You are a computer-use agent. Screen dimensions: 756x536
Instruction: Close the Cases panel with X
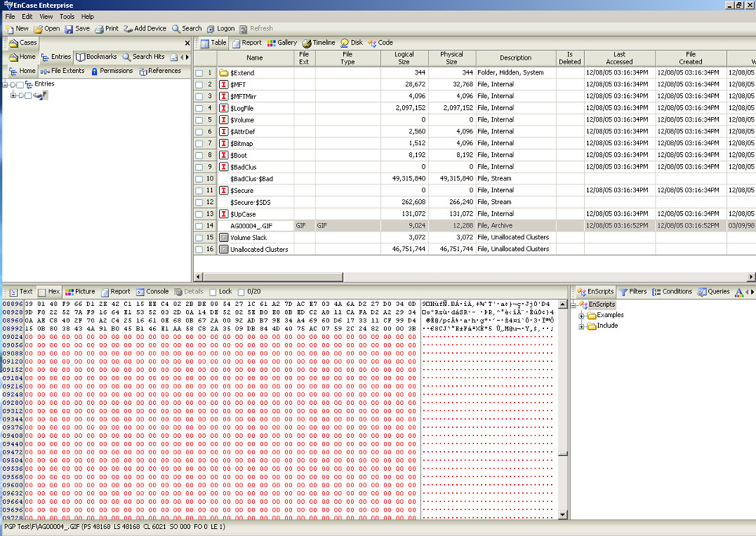click(x=187, y=43)
